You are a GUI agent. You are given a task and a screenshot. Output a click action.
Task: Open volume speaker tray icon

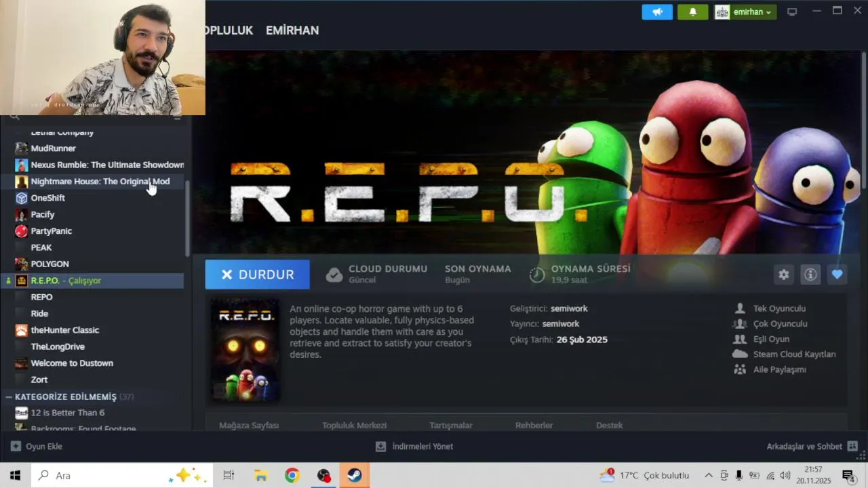click(785, 475)
